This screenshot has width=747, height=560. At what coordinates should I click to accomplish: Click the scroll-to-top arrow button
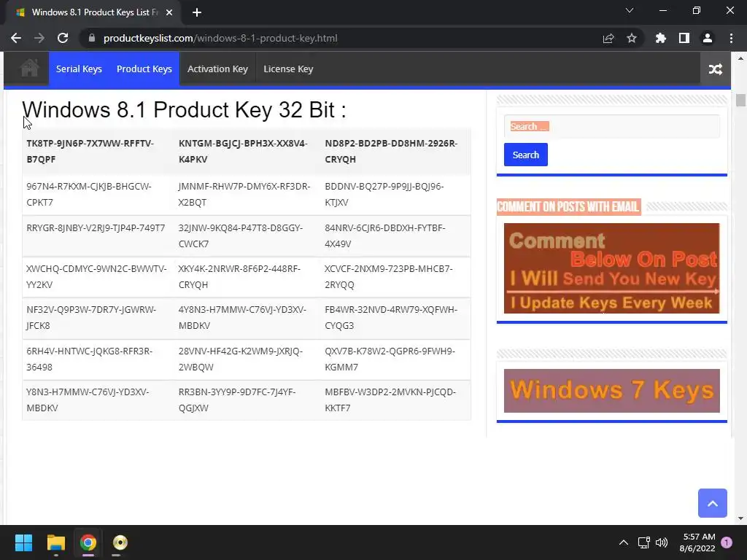point(713,503)
